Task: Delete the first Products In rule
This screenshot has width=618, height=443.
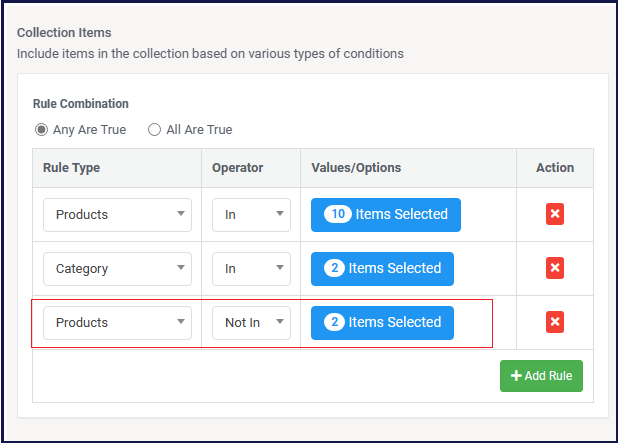Action: click(555, 214)
